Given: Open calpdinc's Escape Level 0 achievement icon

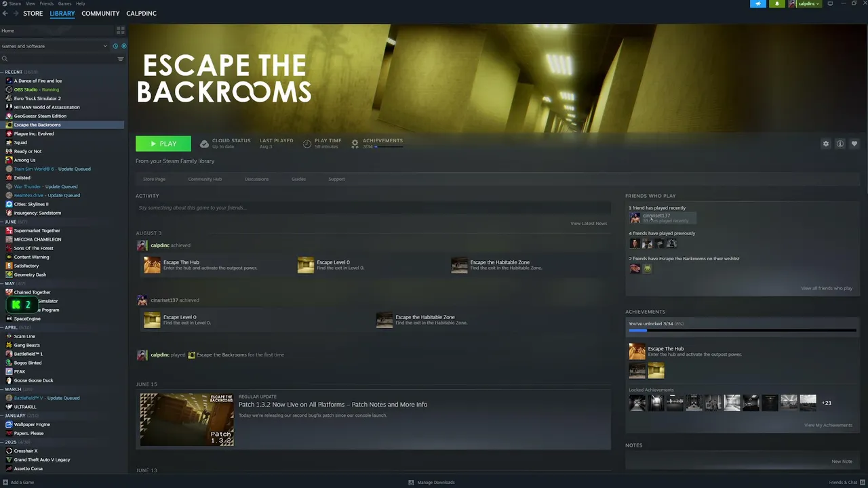Looking at the screenshot, I should (x=306, y=265).
